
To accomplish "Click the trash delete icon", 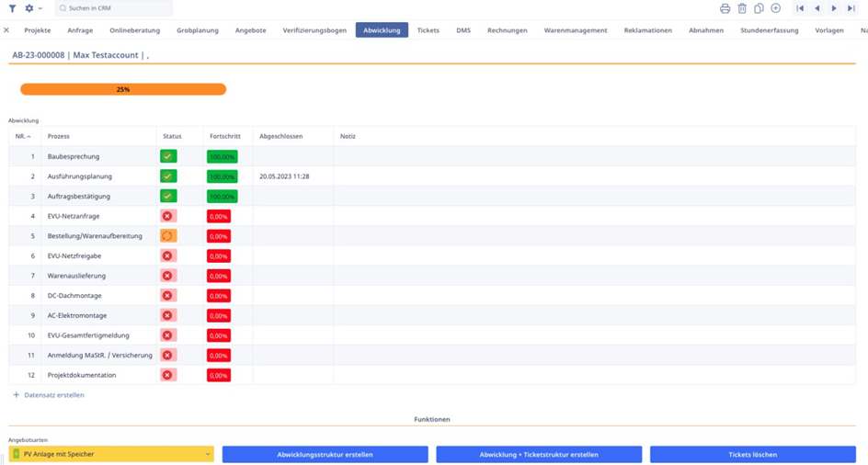I will [742, 8].
